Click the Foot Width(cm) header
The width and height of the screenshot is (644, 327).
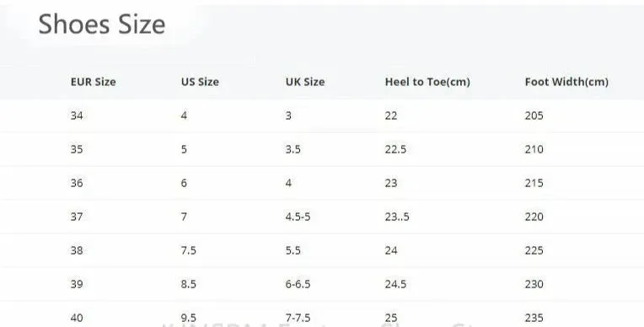pos(566,82)
